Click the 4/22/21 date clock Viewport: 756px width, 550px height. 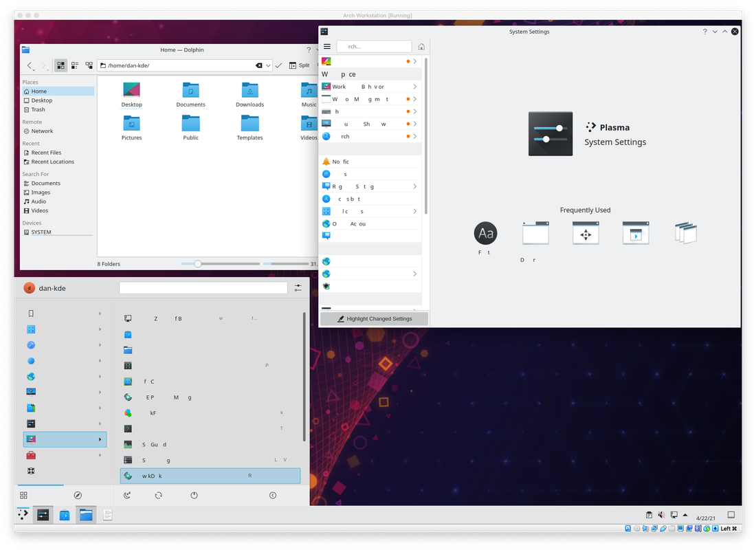(x=705, y=518)
